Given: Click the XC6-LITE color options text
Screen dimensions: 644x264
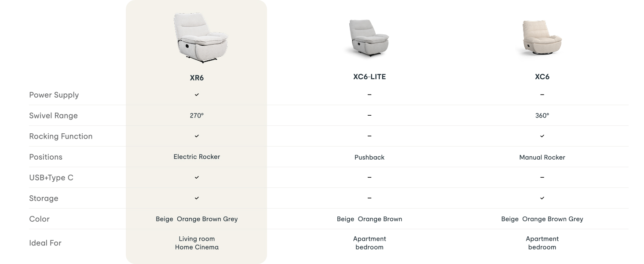Looking at the screenshot, I should 370,219.
